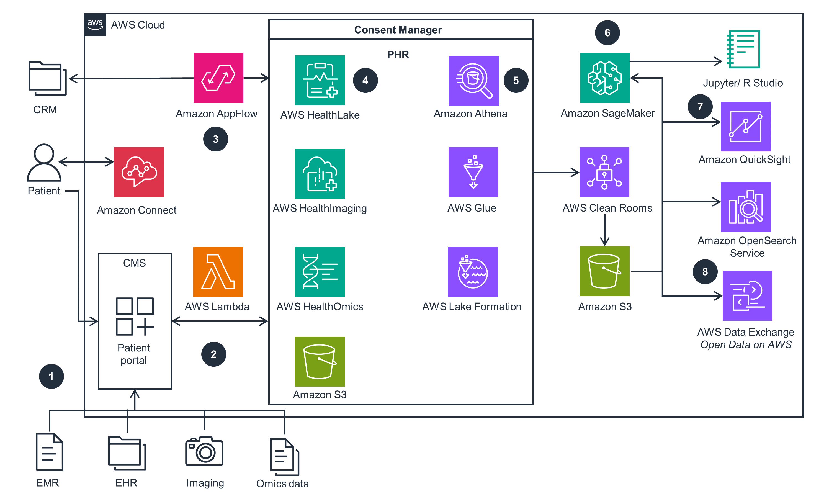Select the Omics data label
Screen dimensions: 824x504
283,484
